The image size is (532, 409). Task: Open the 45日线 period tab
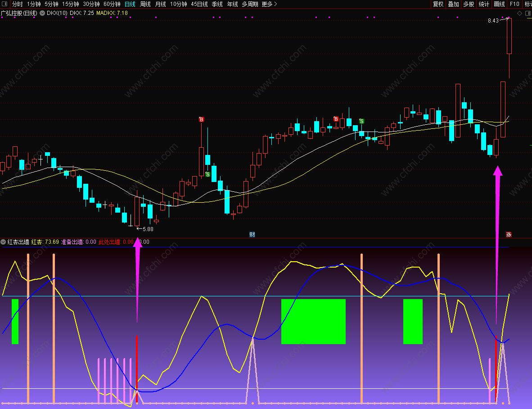pos(199,4)
